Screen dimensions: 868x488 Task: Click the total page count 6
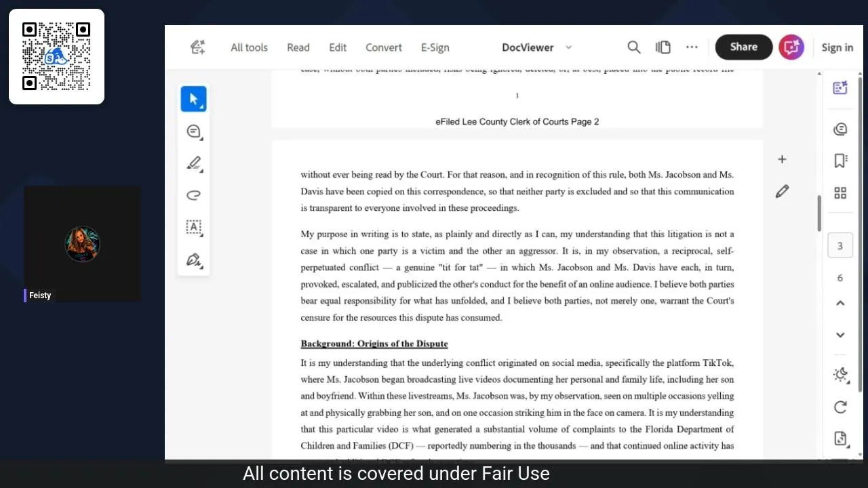(x=840, y=278)
